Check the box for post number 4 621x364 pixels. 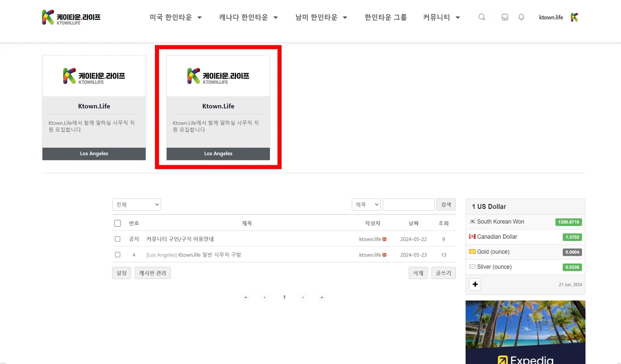pyautogui.click(x=118, y=255)
